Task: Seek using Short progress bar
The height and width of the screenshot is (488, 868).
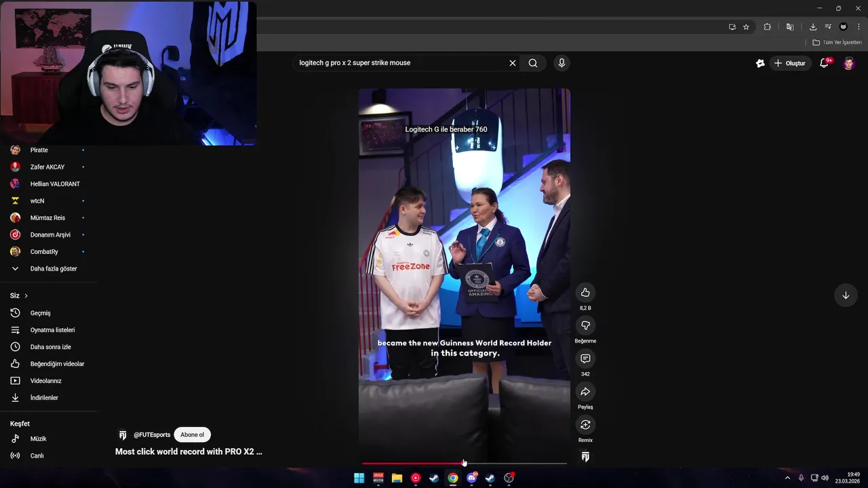Action: [x=464, y=464]
